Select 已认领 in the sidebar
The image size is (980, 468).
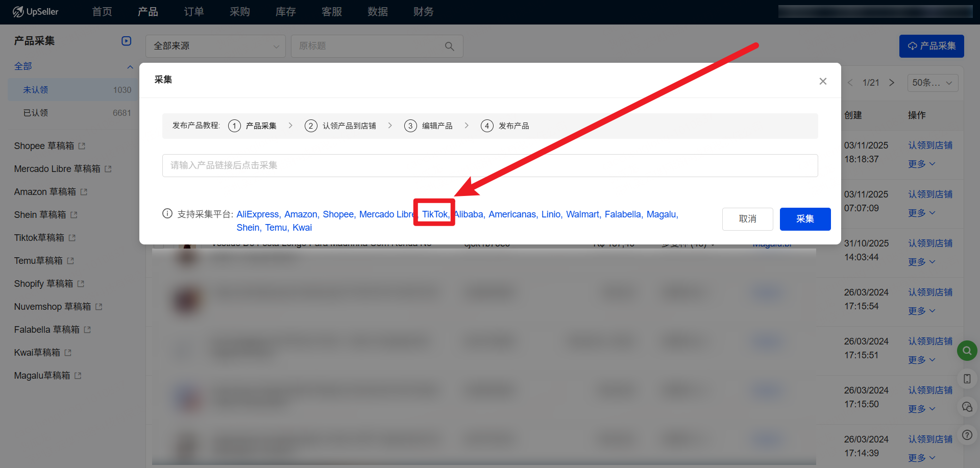[x=36, y=113]
